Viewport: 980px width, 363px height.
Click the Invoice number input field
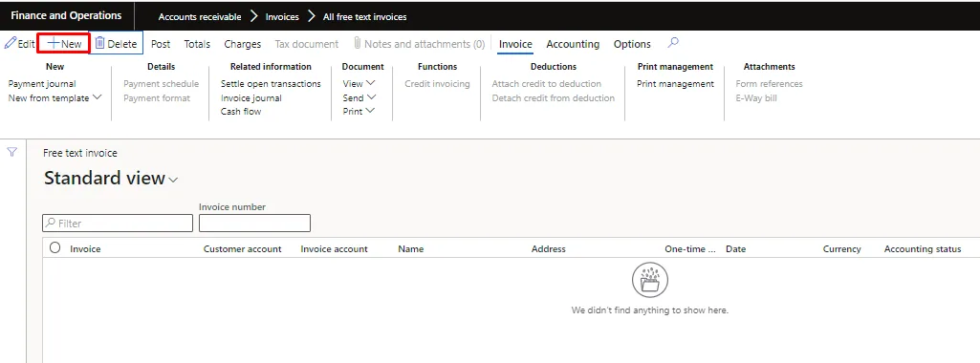tap(254, 223)
